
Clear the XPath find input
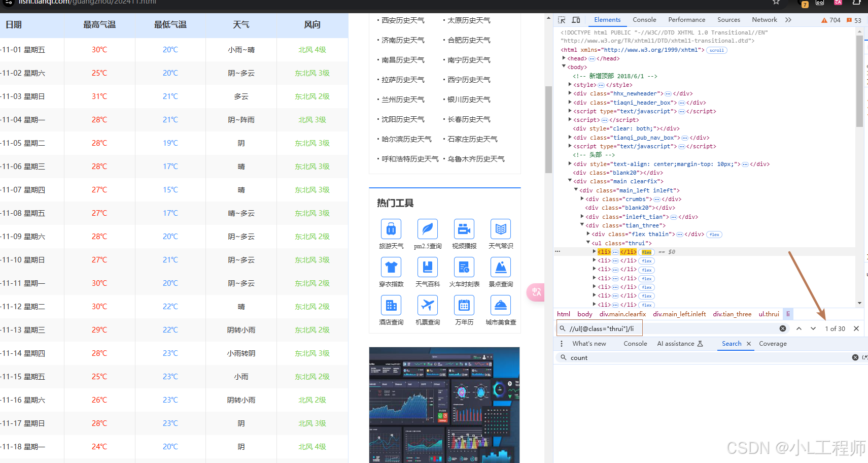[x=783, y=328]
